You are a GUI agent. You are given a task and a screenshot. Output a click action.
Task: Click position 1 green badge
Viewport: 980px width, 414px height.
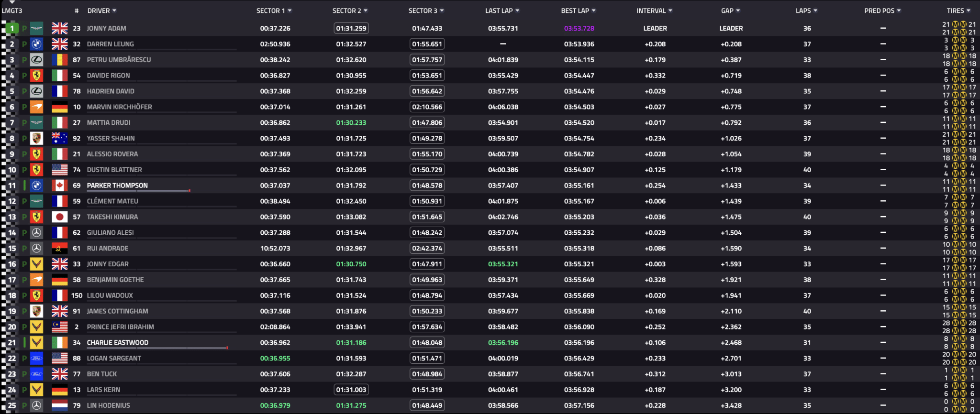[12, 29]
